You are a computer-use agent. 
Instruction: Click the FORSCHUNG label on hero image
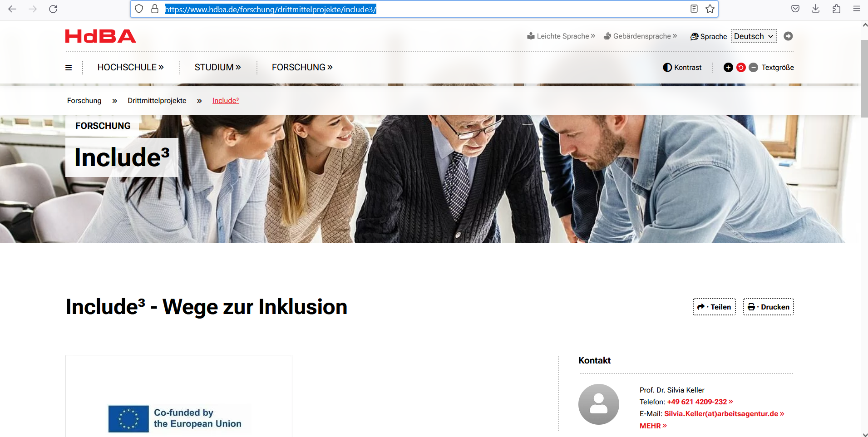103,126
